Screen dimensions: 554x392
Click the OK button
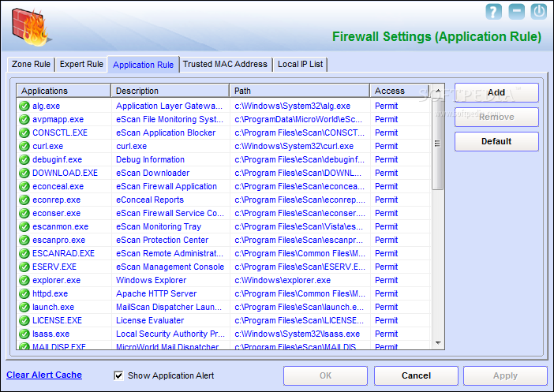325,375
